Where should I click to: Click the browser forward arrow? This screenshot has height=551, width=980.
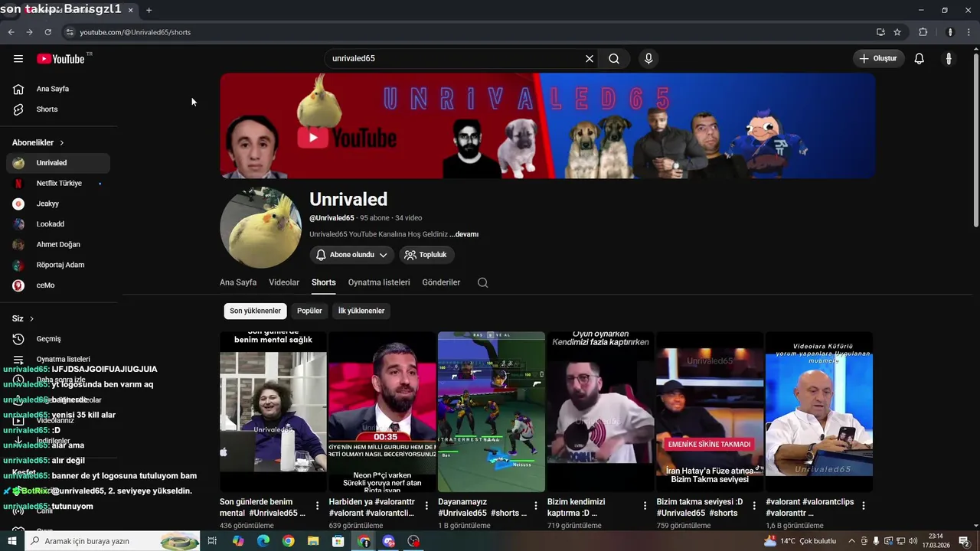29,32
